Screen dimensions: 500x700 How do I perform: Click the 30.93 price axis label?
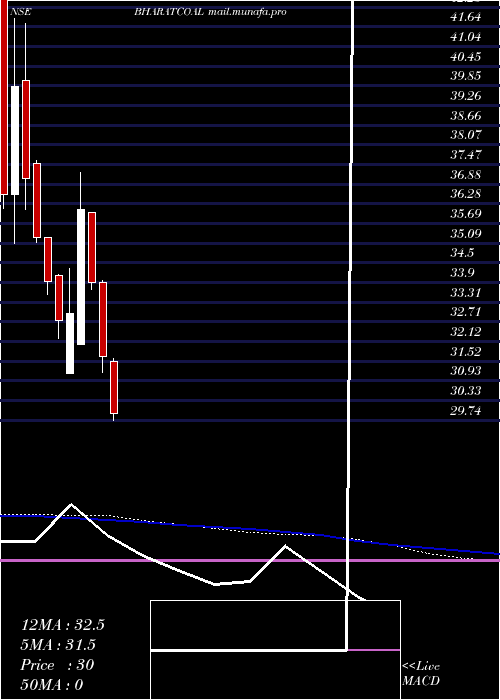coord(466,371)
